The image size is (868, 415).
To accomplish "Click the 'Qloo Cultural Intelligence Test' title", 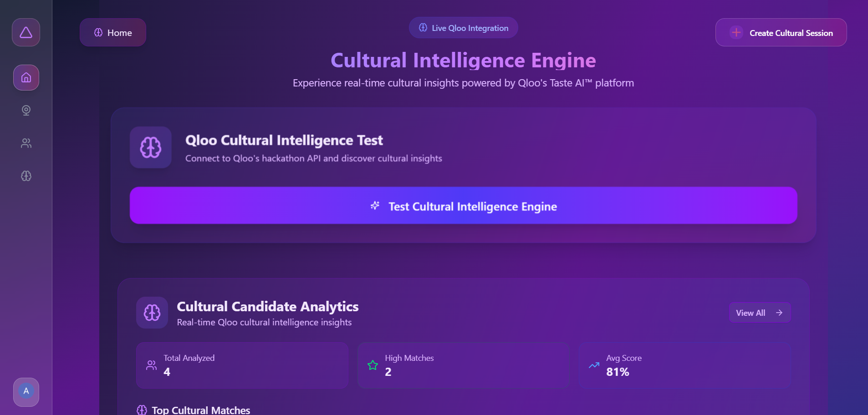I will (x=284, y=140).
